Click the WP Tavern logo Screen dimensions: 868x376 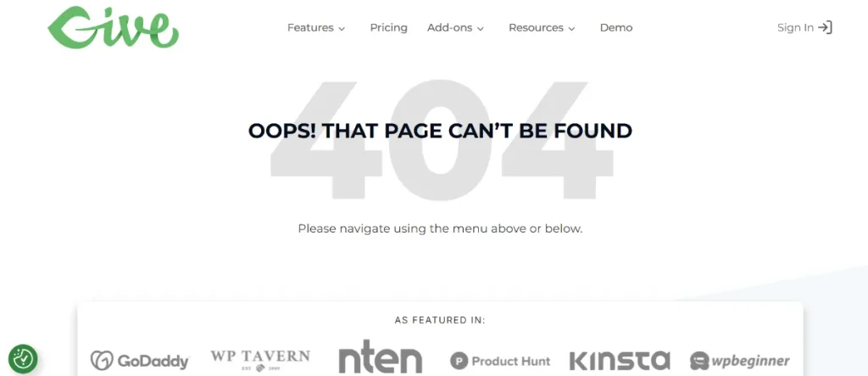tap(260, 360)
